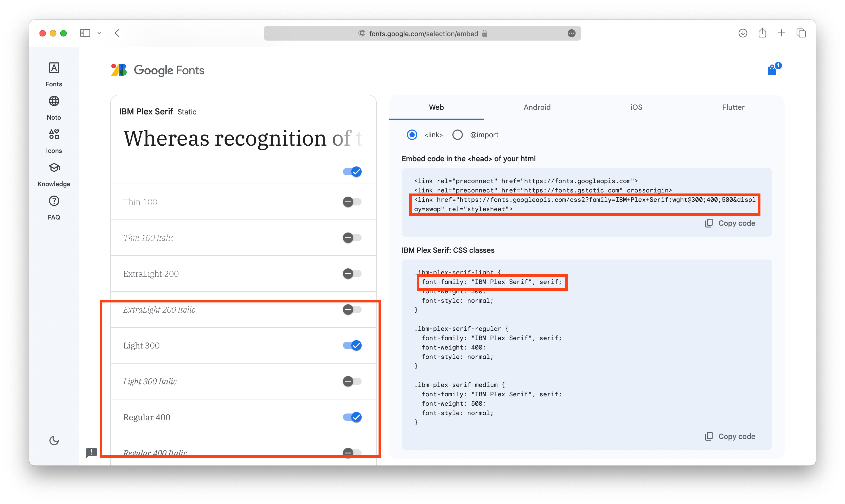Click the Google Fonts logo

pos(158,70)
